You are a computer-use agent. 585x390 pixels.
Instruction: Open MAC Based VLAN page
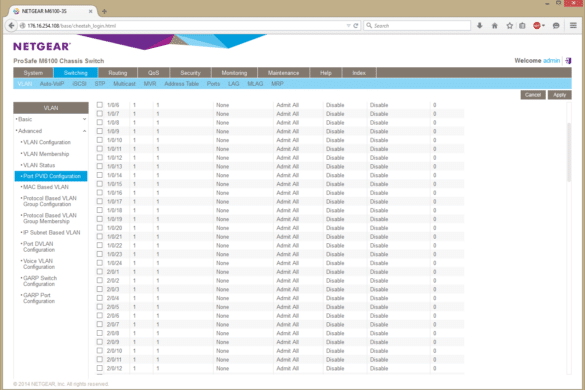pos(46,187)
